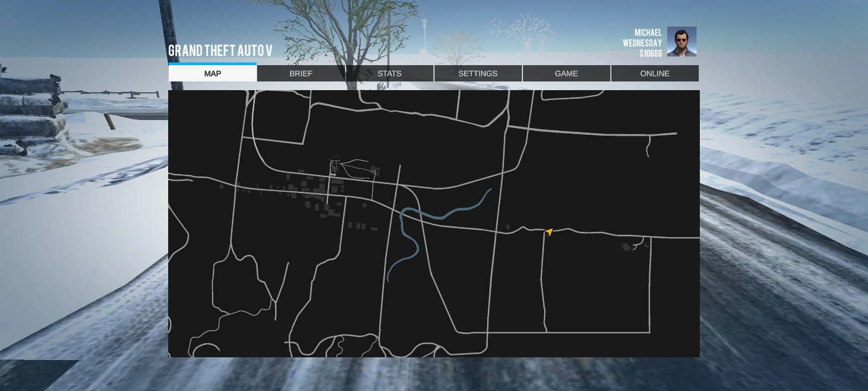Click the MICHAEL character name
The image size is (868, 391).
[648, 33]
